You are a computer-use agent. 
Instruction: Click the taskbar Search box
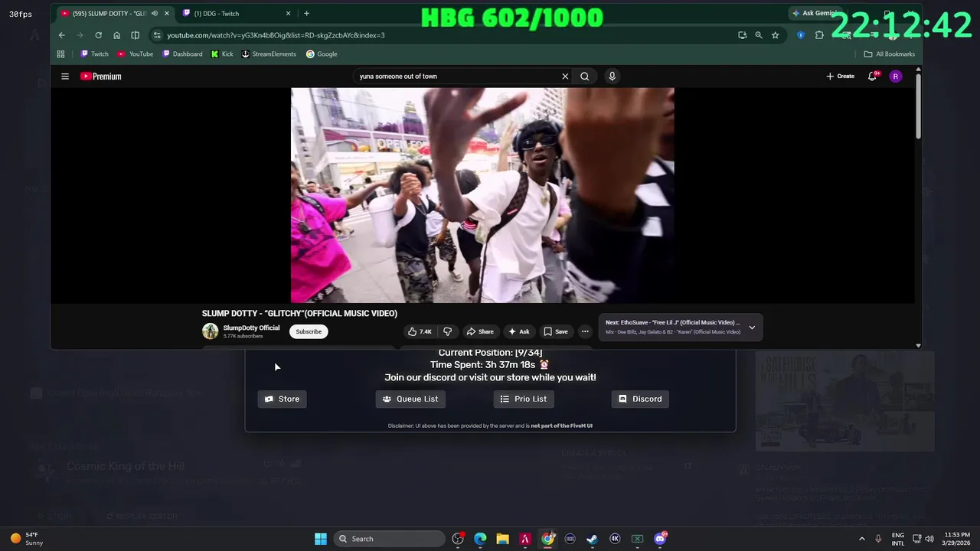tap(390, 539)
